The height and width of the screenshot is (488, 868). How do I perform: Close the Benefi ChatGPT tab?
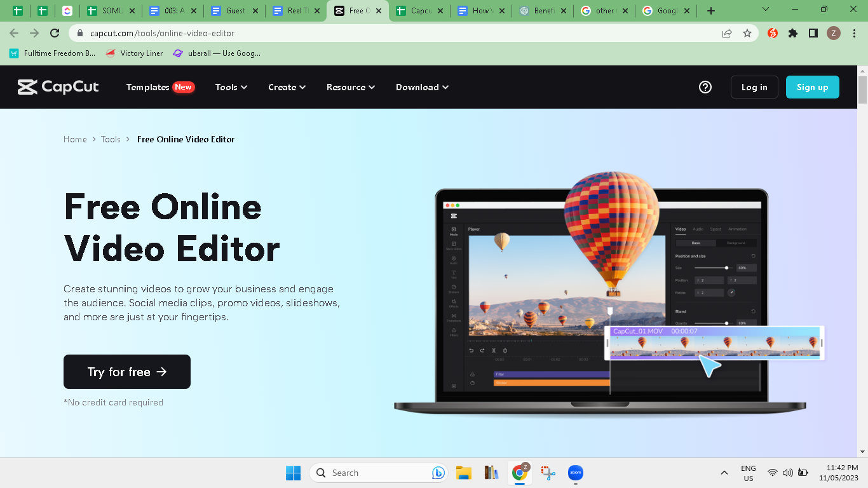564,11
